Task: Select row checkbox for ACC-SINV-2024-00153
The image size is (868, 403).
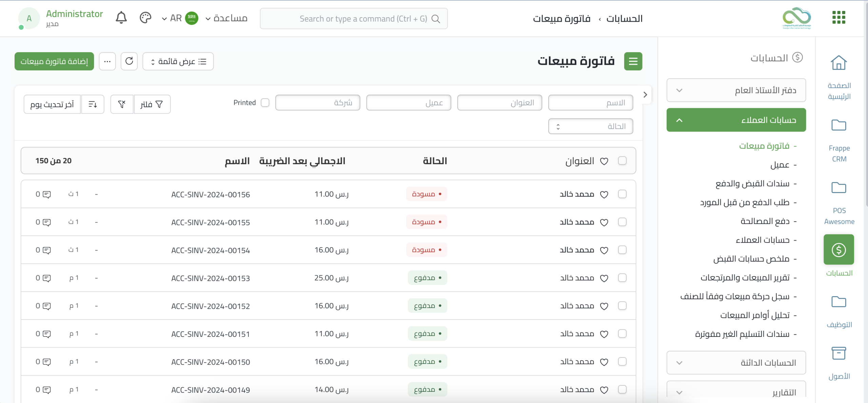Action: [x=622, y=278]
